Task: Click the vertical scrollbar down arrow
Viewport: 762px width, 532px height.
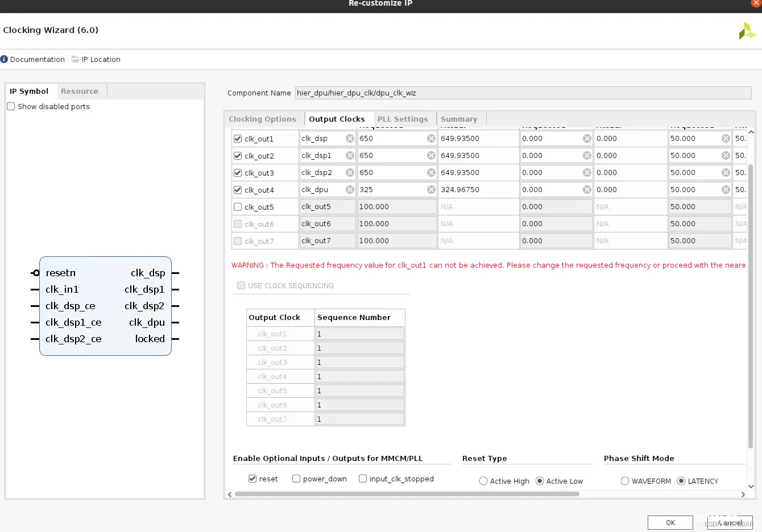Action: tap(751, 487)
